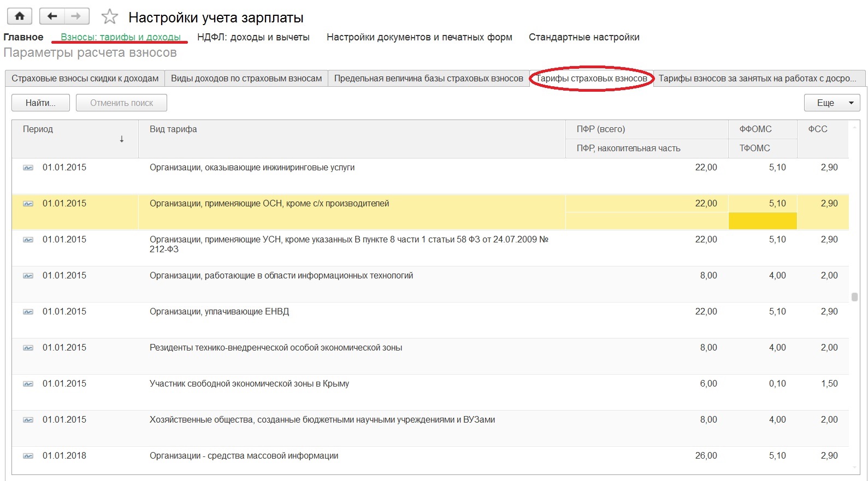Image resolution: width=868 pixels, height=481 pixels.
Task: Click record icon of the ЕНВД row
Action: (x=28, y=312)
